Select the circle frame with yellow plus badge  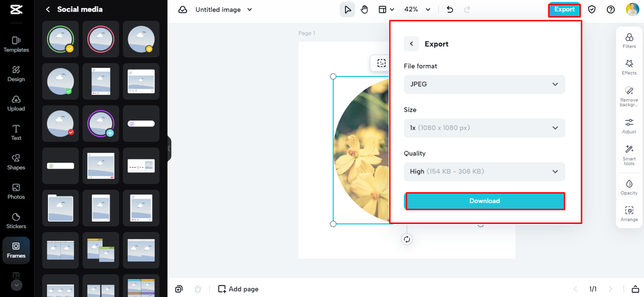click(141, 39)
